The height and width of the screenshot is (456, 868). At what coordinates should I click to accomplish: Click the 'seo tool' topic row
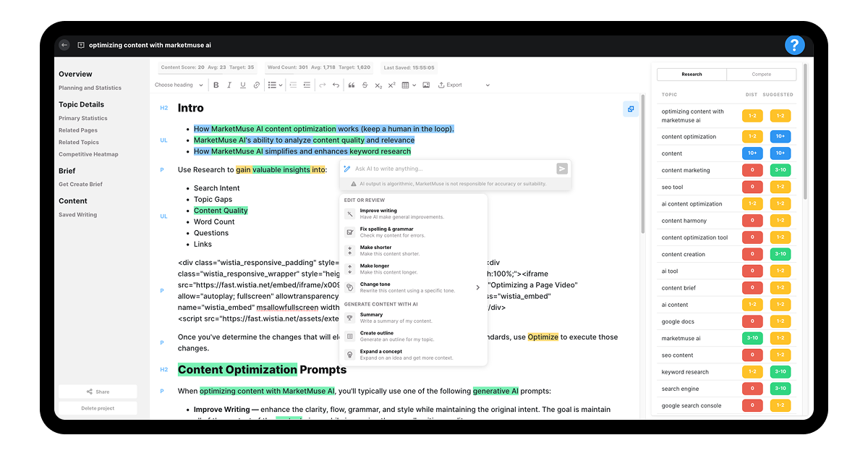[726, 187]
